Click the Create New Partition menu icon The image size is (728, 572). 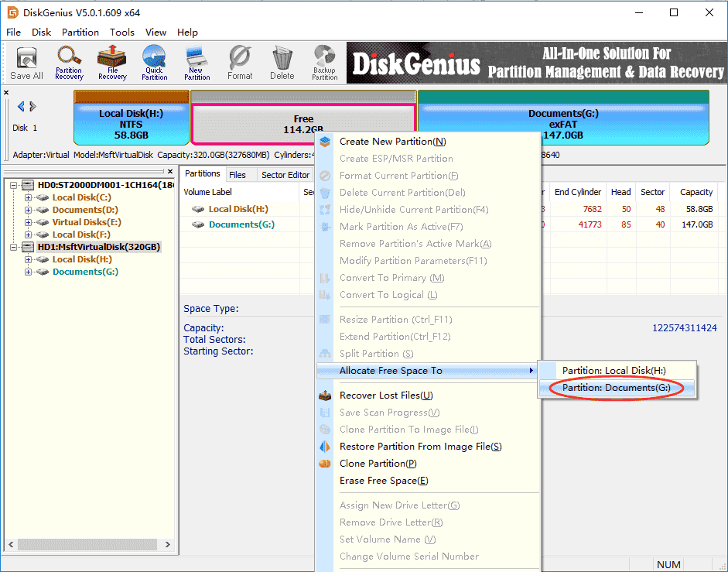[325, 141]
